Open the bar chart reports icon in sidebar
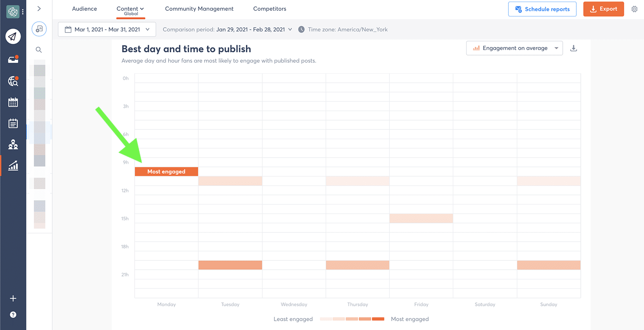This screenshot has height=330, width=644. point(13,166)
